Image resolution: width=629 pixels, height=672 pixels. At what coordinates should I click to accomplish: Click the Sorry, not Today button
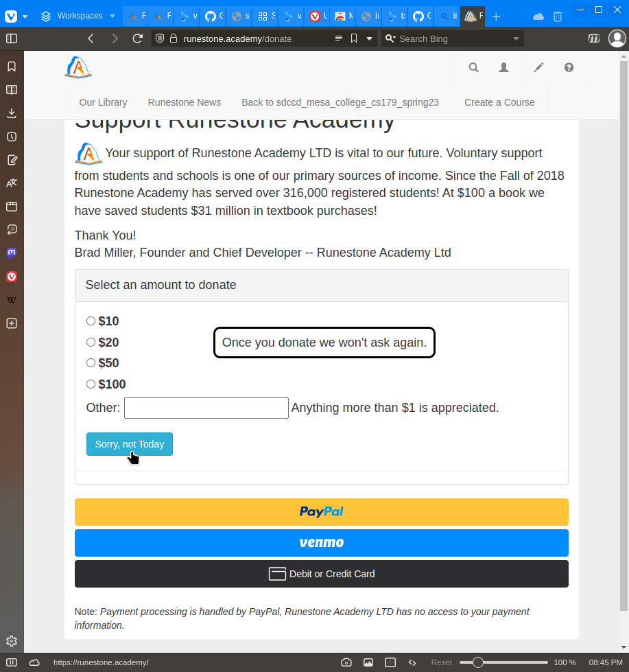click(x=129, y=444)
